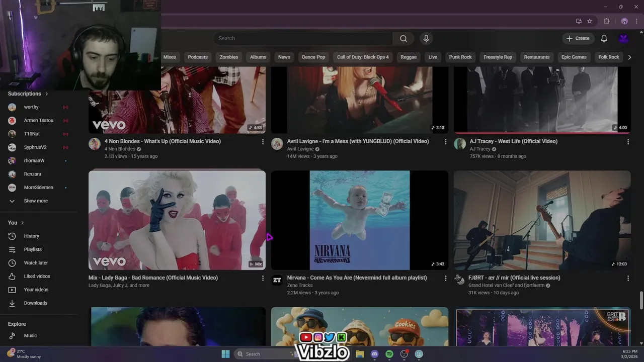Open options menu for Lady Gaga mix
The height and width of the screenshot is (362, 644).
pos(263,278)
